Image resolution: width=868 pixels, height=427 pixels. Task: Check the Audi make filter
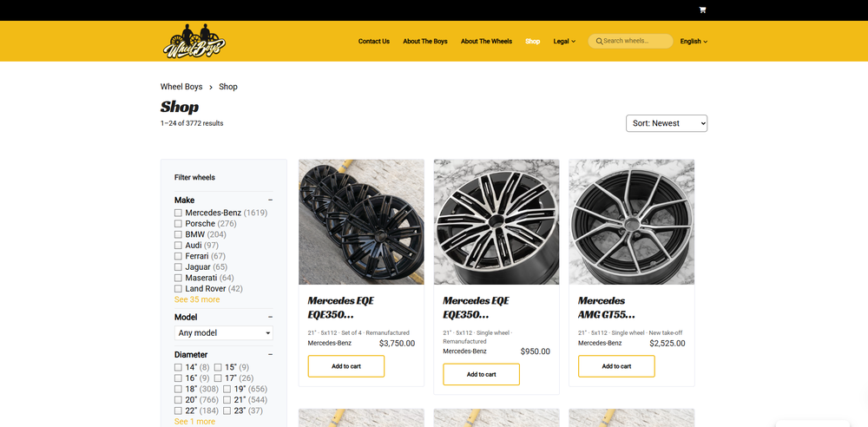[178, 246]
